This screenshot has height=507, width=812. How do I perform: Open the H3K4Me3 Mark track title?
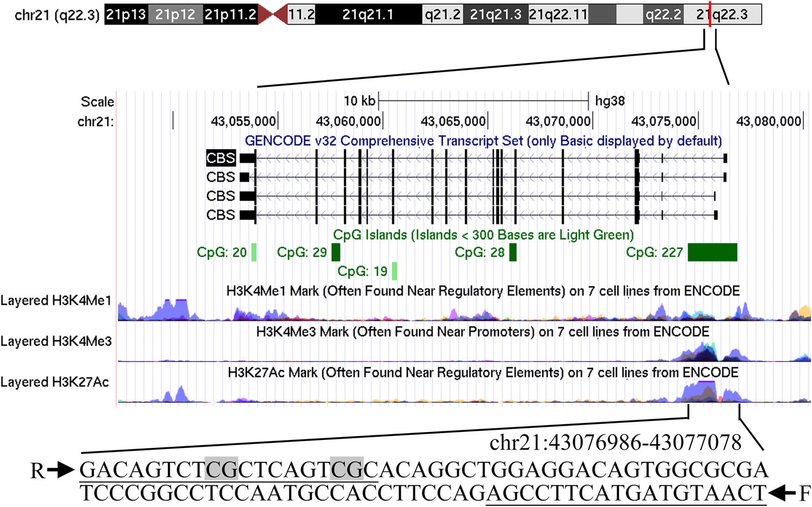click(x=483, y=332)
